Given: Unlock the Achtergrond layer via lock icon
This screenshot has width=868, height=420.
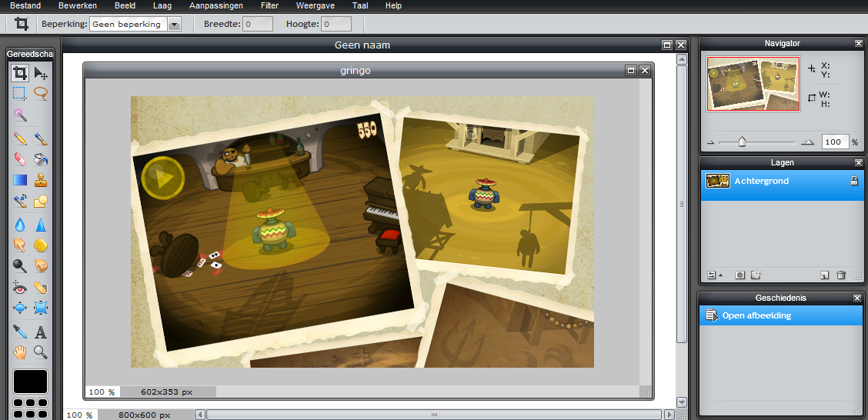Looking at the screenshot, I should pyautogui.click(x=853, y=181).
